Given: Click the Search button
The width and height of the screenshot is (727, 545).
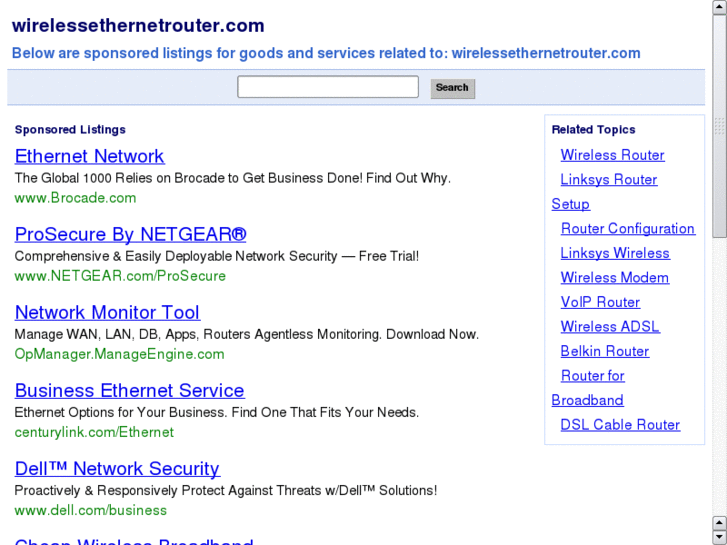Looking at the screenshot, I should [453, 88].
